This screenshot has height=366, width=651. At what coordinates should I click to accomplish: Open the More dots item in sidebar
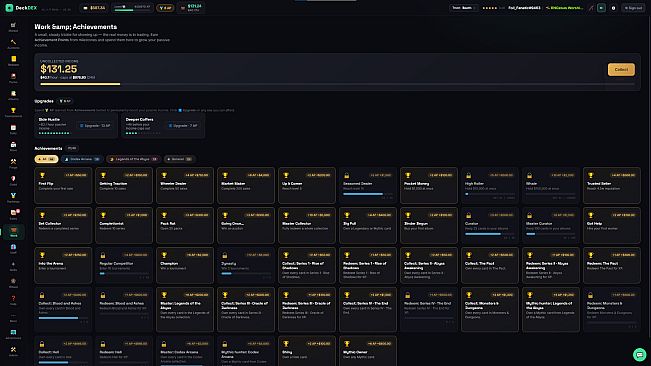click(x=13, y=317)
